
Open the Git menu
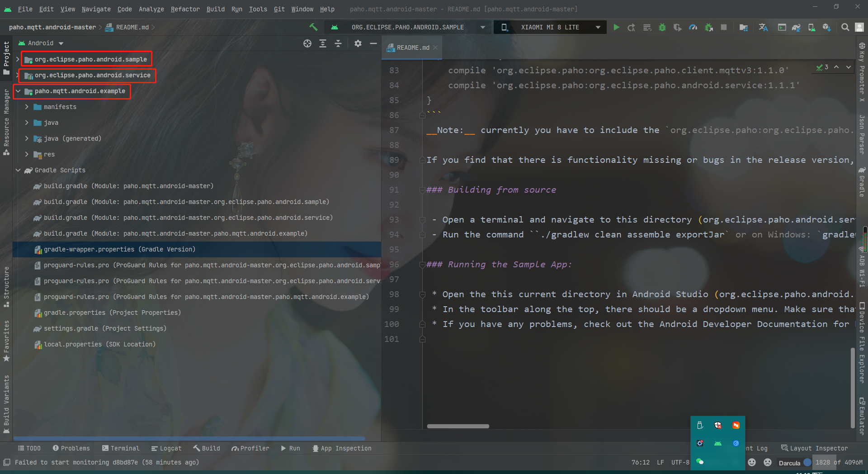pos(279,9)
